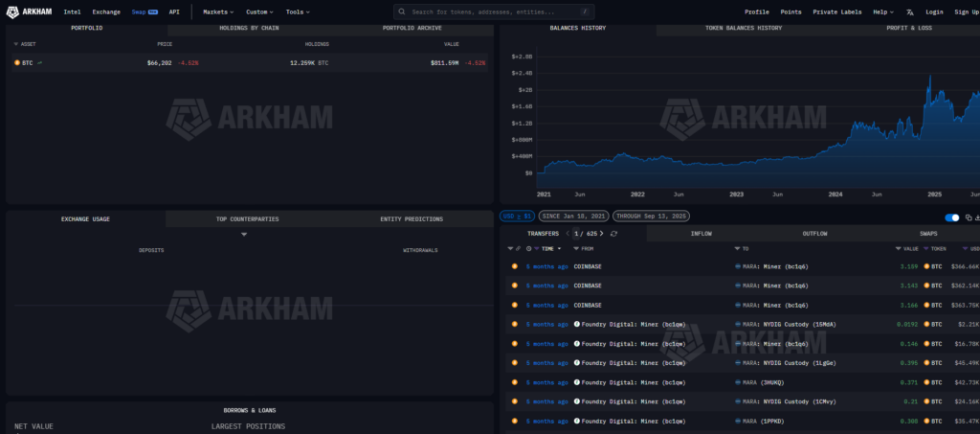Screen dimensions: 980x434
Task: Click the token search input field
Action: 492,11
